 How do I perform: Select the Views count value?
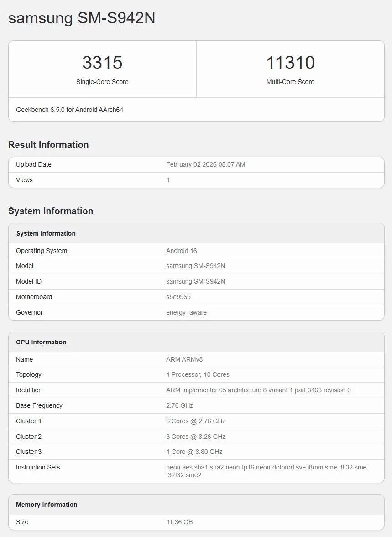168,180
